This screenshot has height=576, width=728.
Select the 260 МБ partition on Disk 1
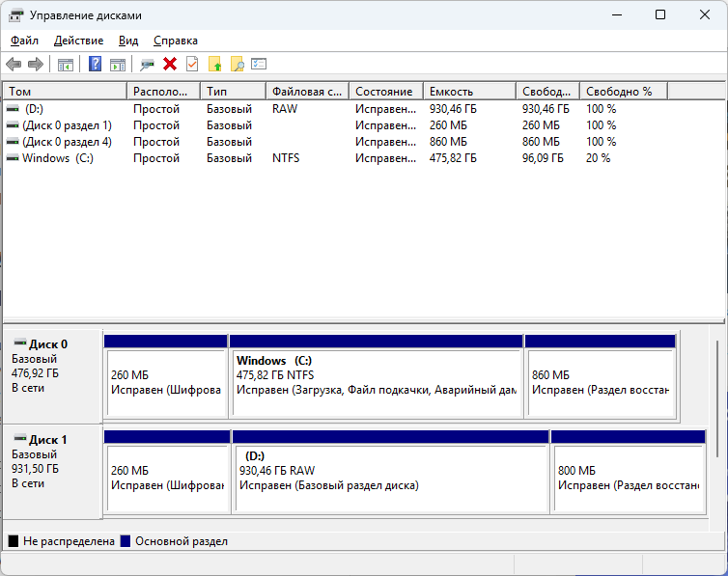tap(167, 472)
